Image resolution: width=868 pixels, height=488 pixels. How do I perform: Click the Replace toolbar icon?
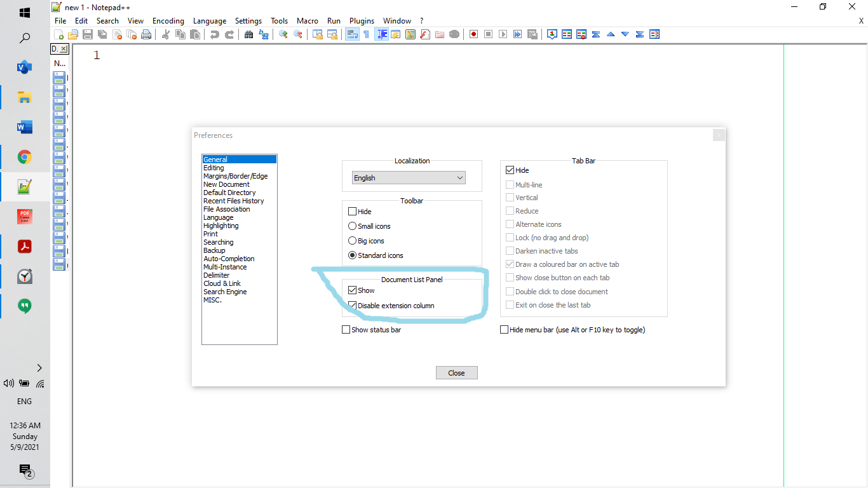click(263, 34)
